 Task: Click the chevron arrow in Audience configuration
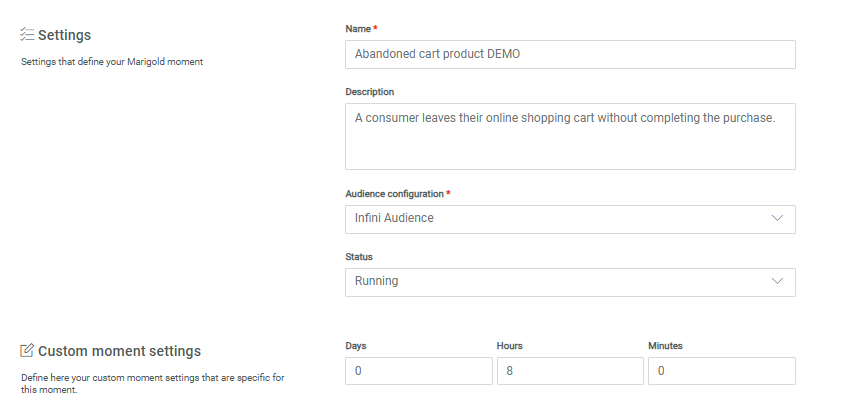[777, 218]
